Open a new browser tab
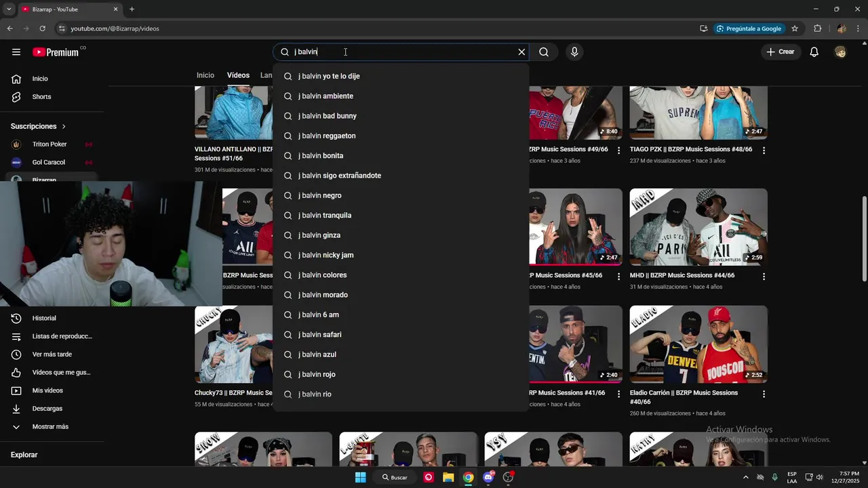868x488 pixels. point(132,9)
